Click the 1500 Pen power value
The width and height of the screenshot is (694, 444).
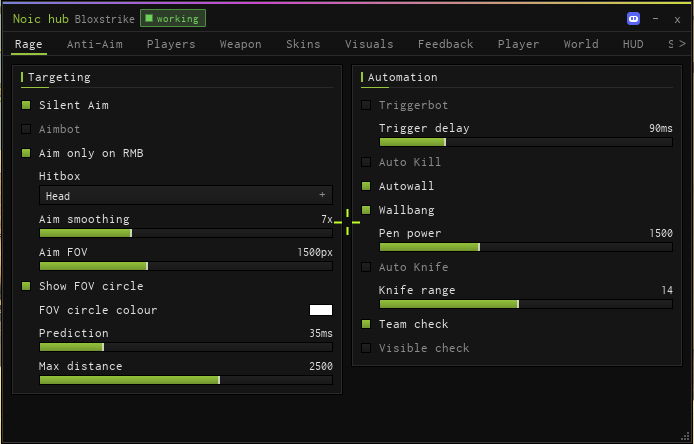coord(661,233)
